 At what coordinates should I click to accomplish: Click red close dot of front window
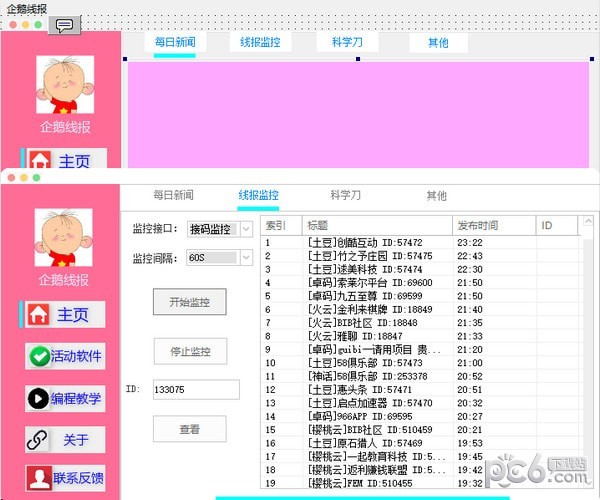11,178
